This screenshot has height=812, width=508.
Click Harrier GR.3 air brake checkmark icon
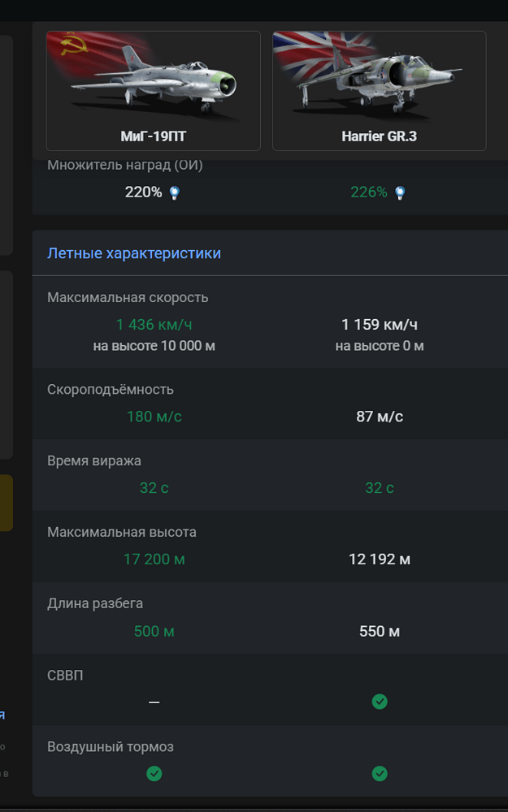[x=380, y=774]
